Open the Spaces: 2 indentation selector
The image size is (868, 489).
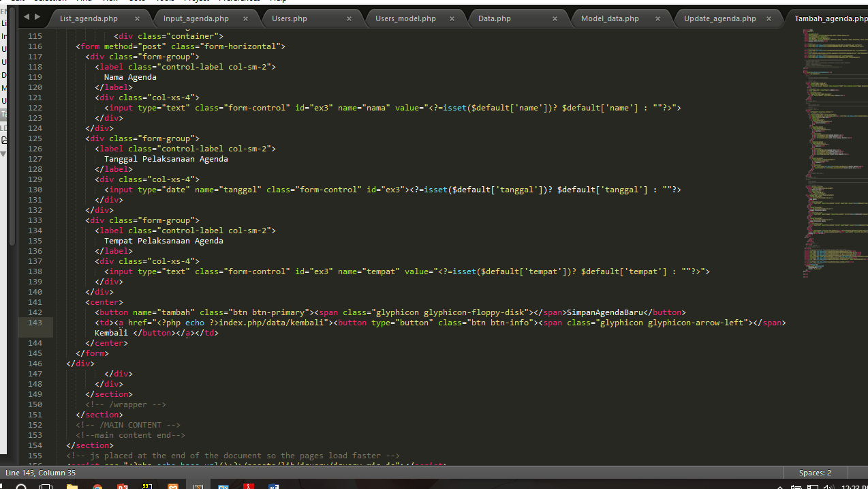[815, 473]
